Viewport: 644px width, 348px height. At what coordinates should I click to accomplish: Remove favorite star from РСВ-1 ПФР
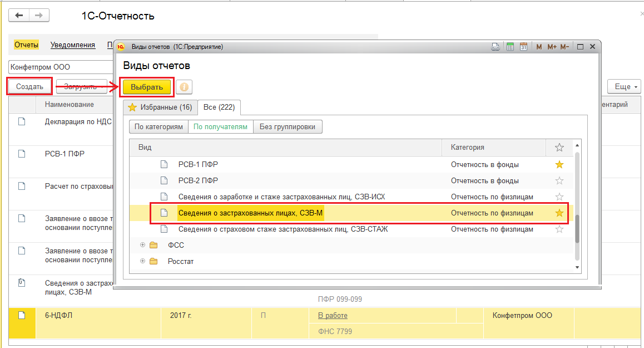[x=559, y=164]
